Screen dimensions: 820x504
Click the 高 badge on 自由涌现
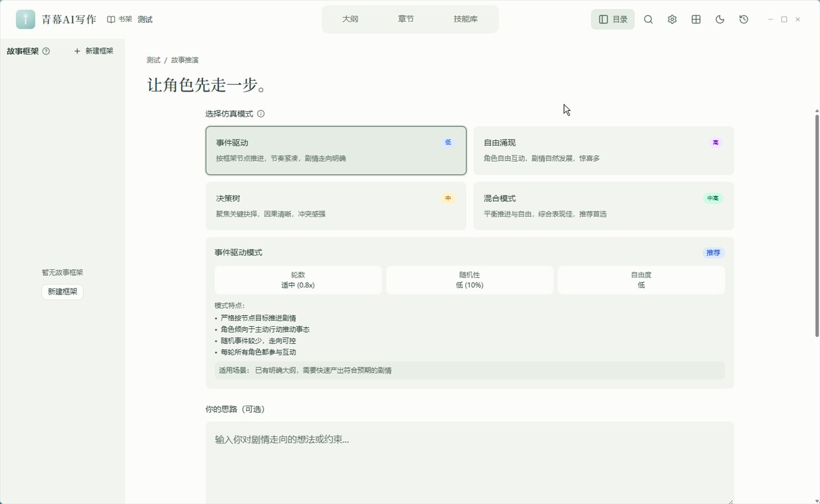[716, 143]
